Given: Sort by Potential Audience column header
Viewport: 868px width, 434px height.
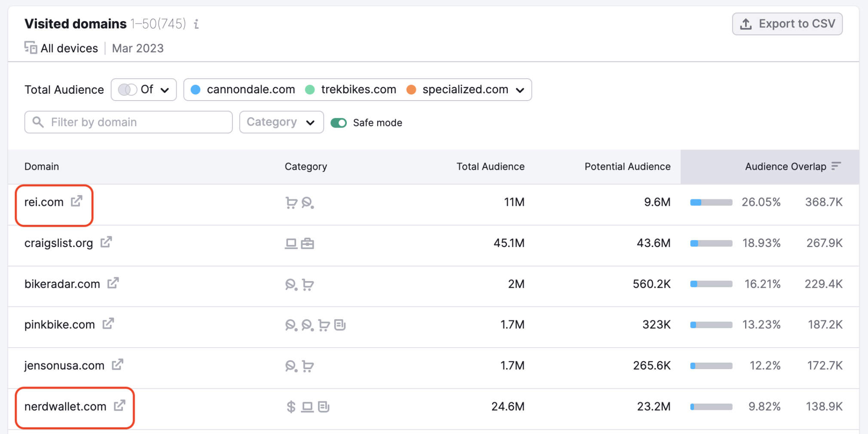Looking at the screenshot, I should (627, 167).
